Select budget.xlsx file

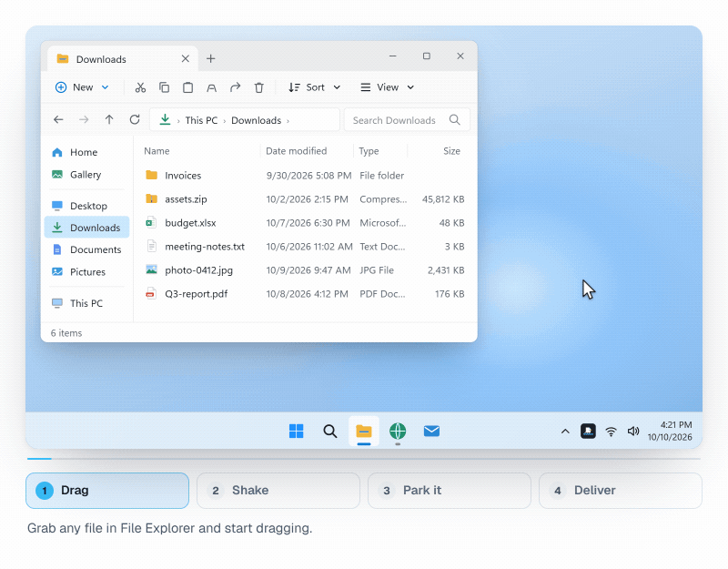(x=305, y=223)
